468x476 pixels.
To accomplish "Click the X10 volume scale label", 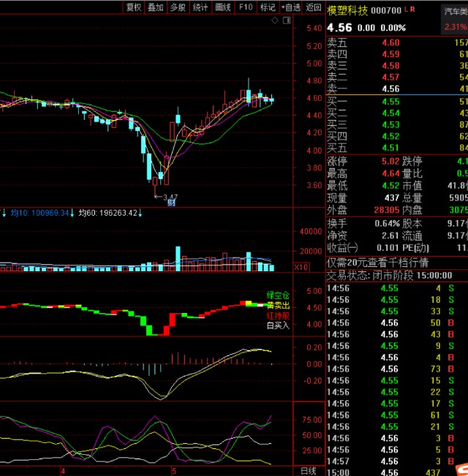I will 299,268.
